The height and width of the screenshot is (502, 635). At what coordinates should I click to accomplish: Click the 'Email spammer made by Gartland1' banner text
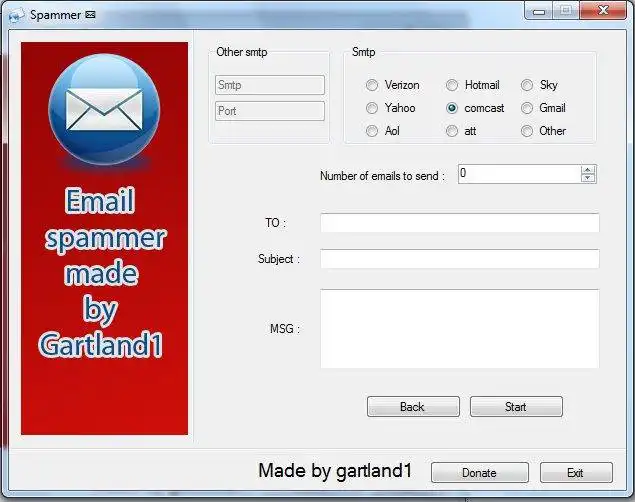point(103,273)
